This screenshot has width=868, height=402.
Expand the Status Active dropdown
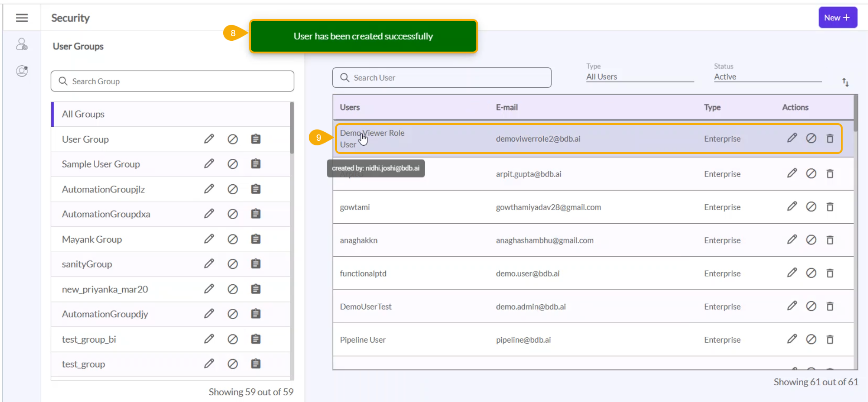[x=767, y=77]
